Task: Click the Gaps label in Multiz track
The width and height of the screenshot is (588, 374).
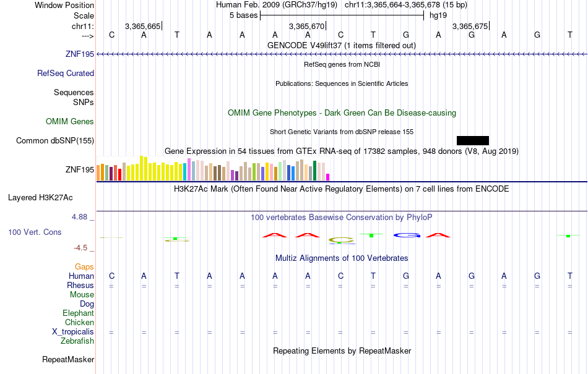Action: pyautogui.click(x=84, y=266)
